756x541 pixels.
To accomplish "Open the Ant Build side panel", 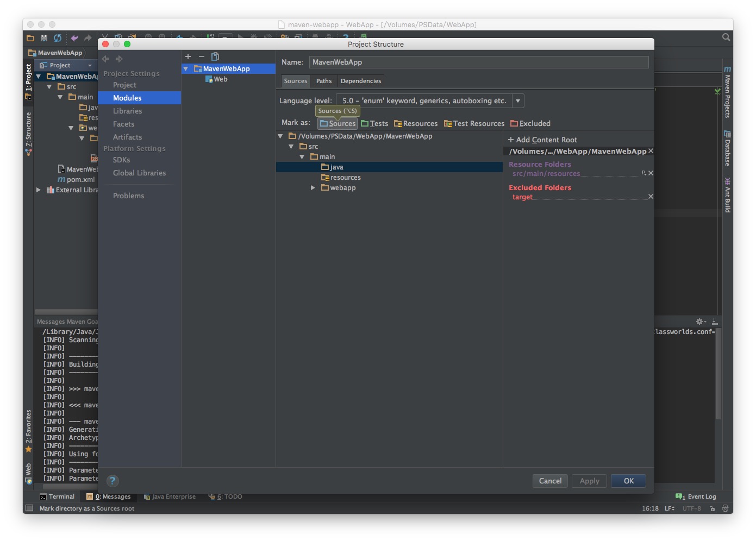I will [727, 195].
